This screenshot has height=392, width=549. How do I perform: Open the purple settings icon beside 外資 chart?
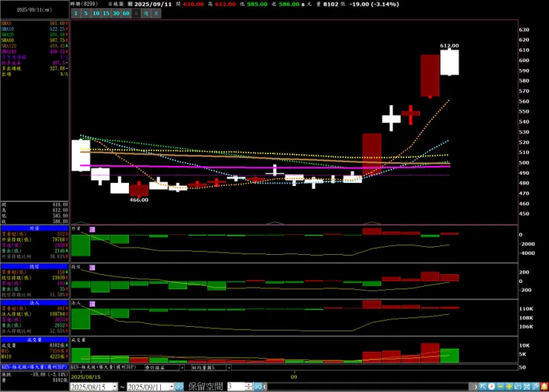(x=92, y=230)
